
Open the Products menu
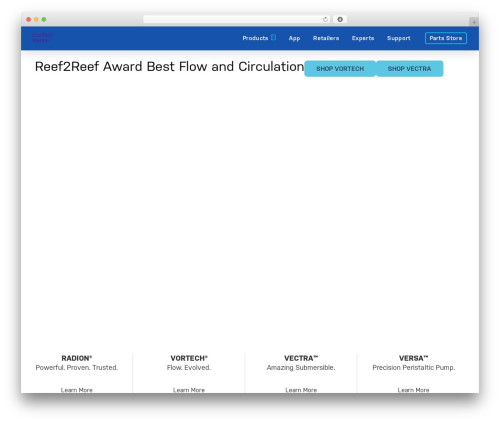coord(255,38)
